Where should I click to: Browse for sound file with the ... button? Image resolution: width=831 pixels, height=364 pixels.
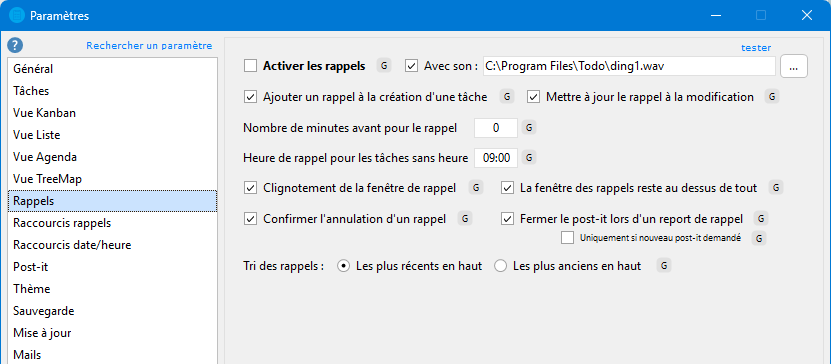(x=794, y=66)
